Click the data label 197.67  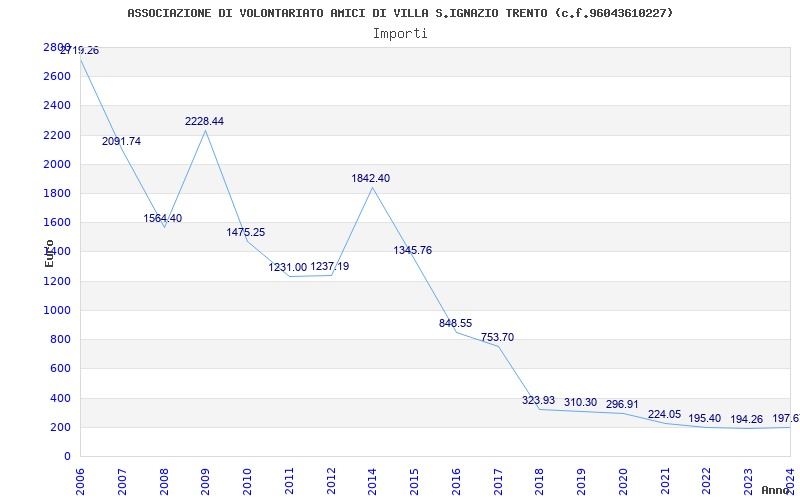[x=786, y=418]
